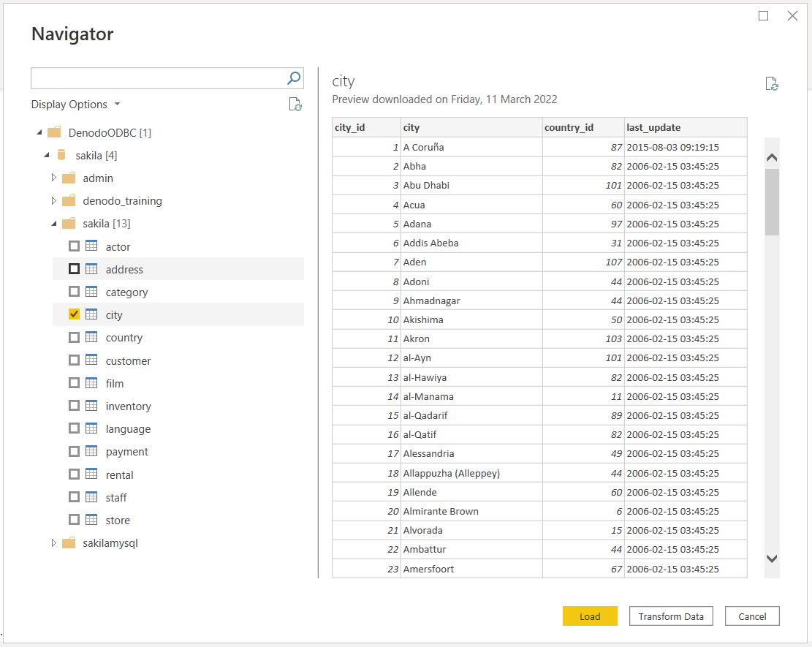Collapse the sakila [13] folder
This screenshot has height=647, width=812.
point(53,223)
